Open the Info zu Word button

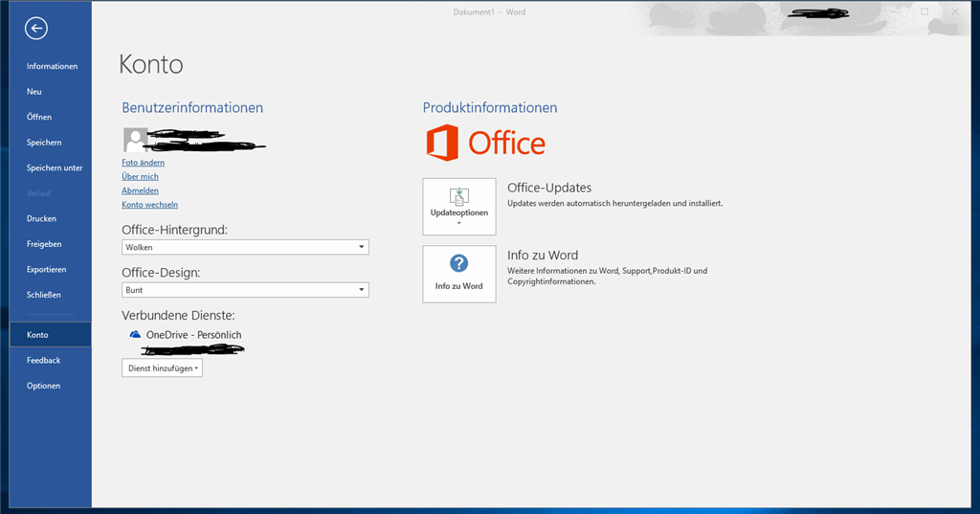[x=459, y=274]
